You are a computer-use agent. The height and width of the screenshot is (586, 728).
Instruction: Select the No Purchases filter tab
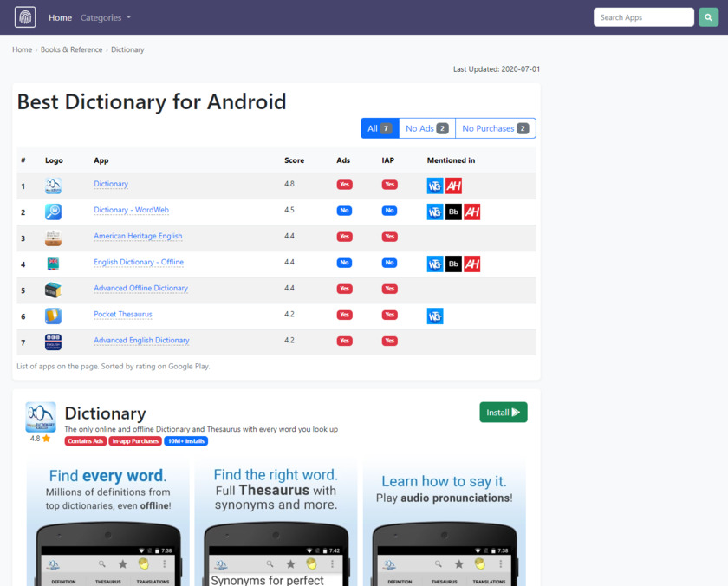pyautogui.click(x=496, y=128)
